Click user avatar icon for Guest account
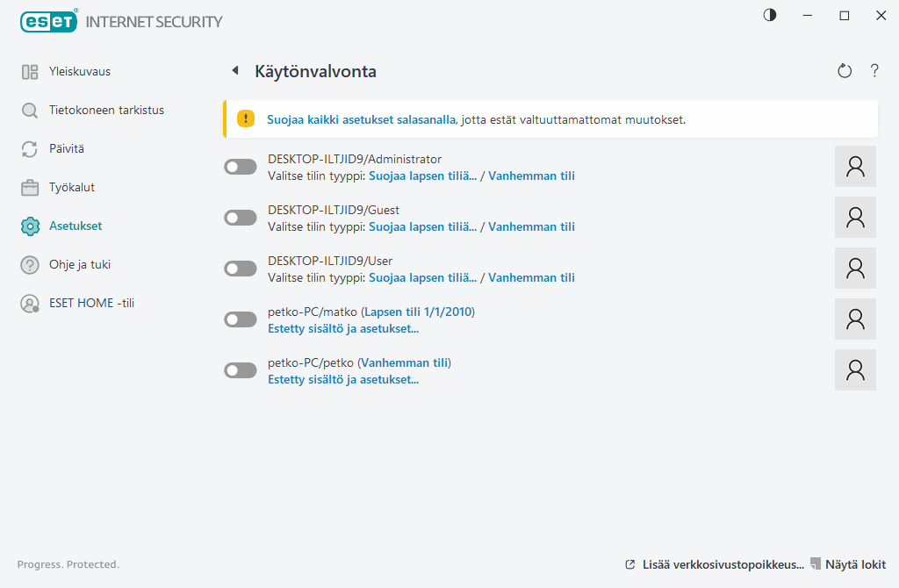 [x=855, y=218]
